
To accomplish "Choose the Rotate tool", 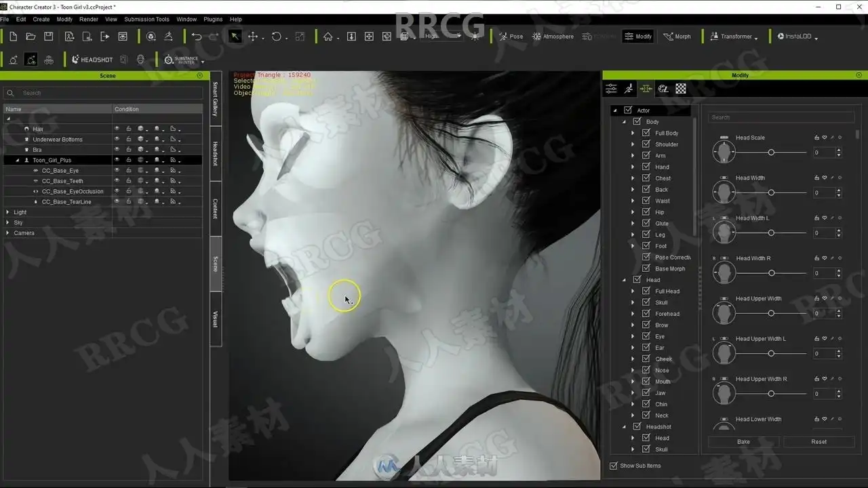I will click(276, 37).
